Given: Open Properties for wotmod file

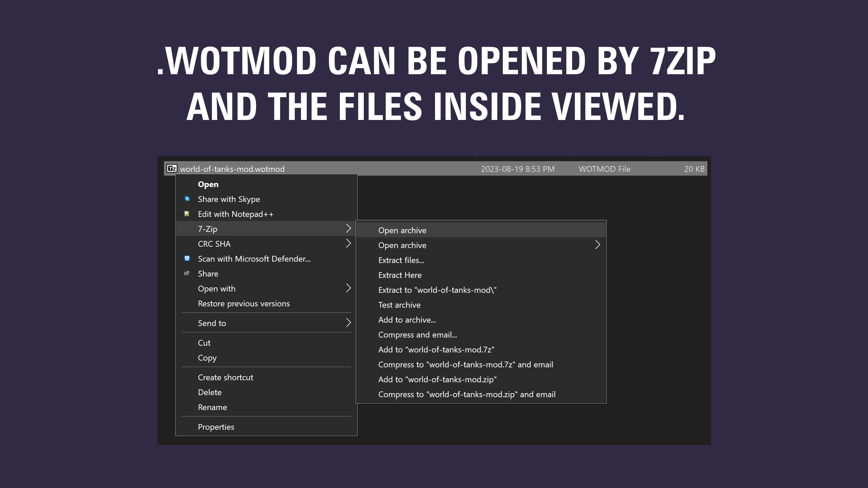Looking at the screenshot, I should (x=216, y=426).
